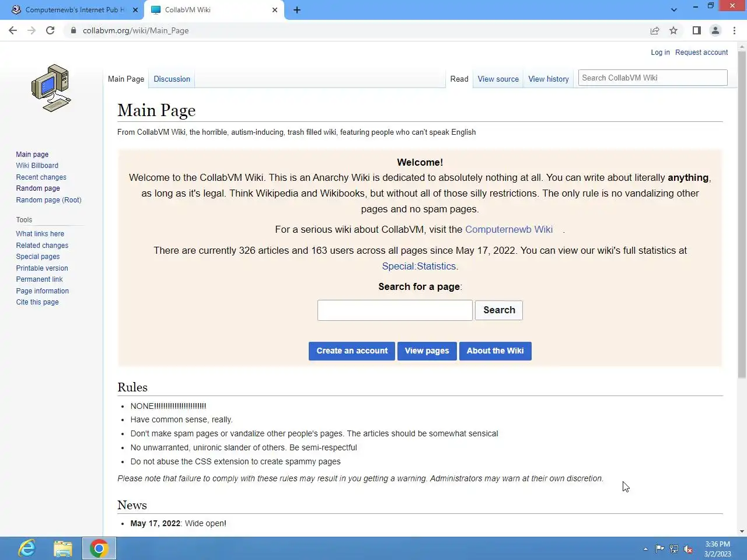
Task: Go back to the previous page
Action: click(x=13, y=30)
